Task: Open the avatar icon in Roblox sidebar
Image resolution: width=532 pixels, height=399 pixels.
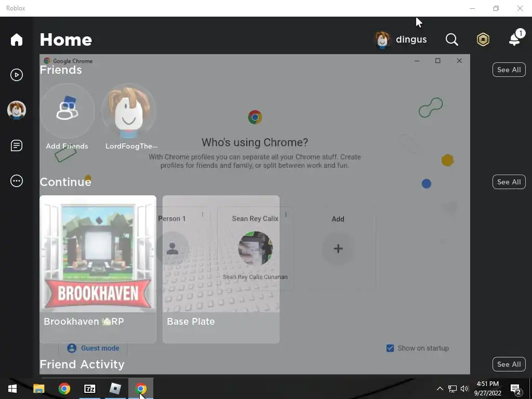Action: (x=16, y=110)
